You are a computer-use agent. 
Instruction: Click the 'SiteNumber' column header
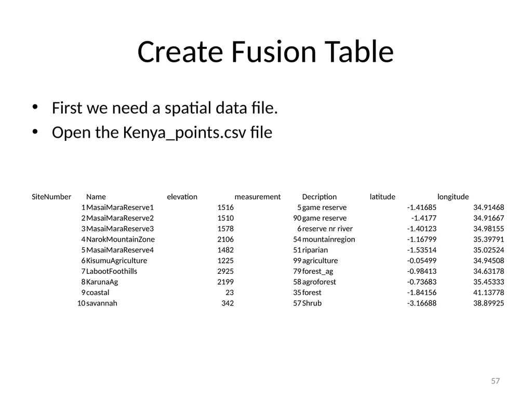pyautogui.click(x=51, y=197)
